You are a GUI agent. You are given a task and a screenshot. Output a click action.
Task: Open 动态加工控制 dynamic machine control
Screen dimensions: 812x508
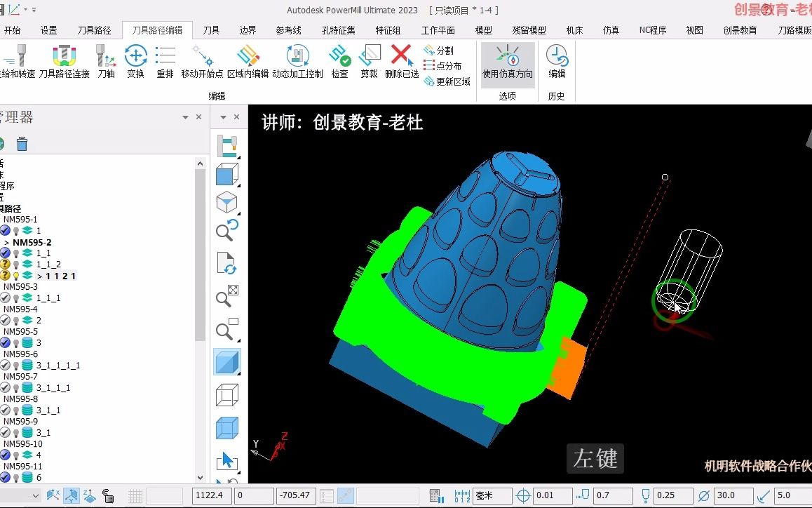pos(298,62)
